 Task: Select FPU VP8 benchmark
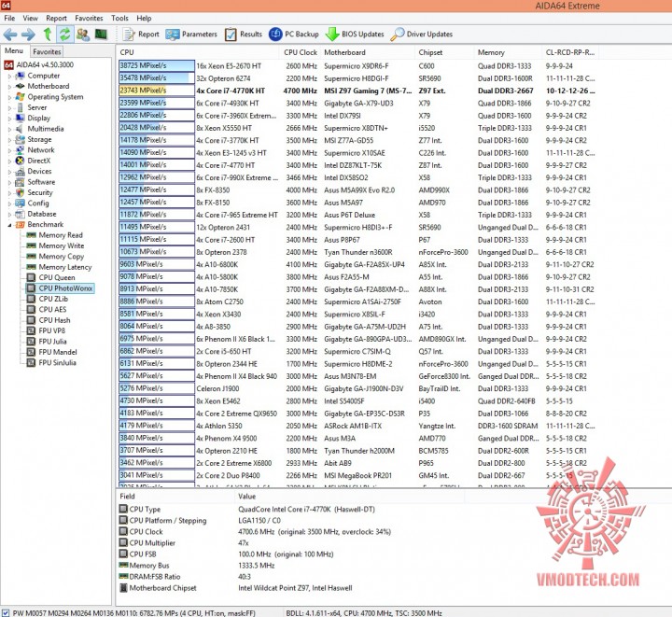coord(47,330)
